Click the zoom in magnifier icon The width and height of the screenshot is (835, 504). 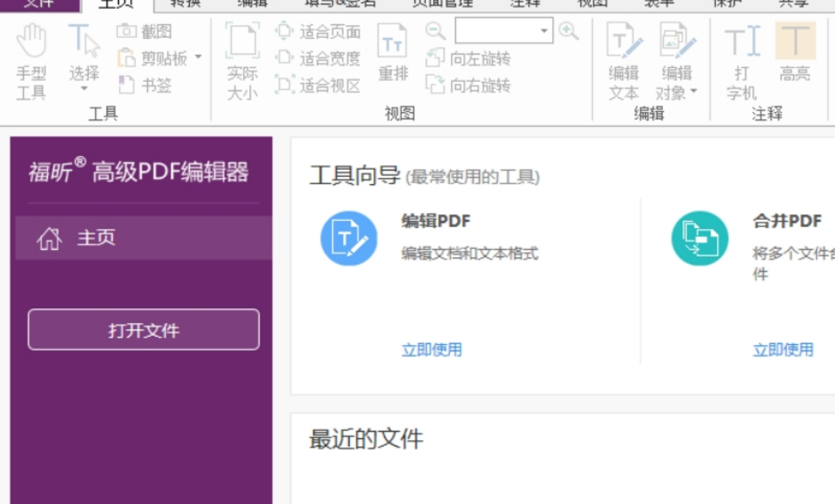569,31
